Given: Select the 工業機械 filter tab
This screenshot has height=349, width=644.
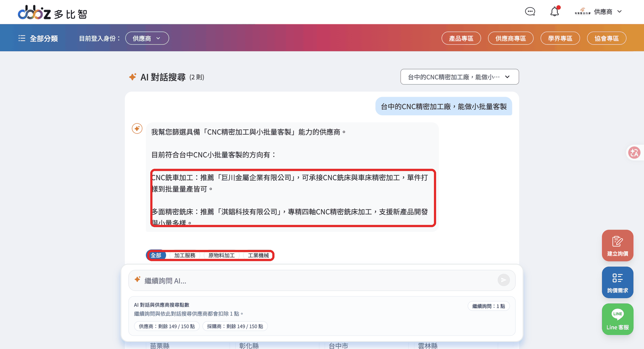Looking at the screenshot, I should (x=258, y=255).
